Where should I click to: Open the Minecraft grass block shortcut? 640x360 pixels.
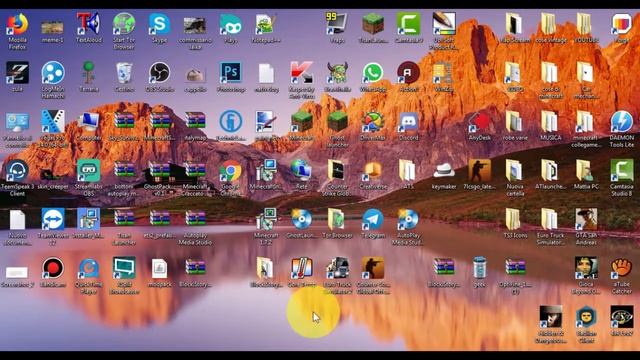[x=301, y=122]
